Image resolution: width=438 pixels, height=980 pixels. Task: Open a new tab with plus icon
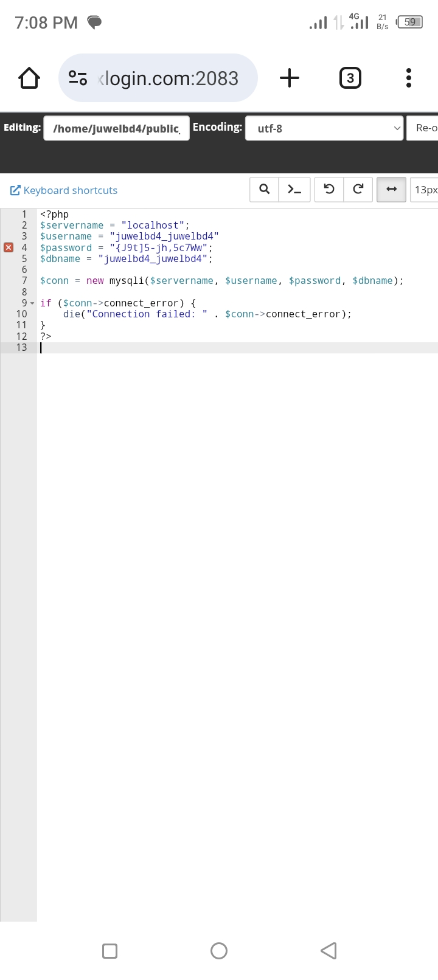290,78
